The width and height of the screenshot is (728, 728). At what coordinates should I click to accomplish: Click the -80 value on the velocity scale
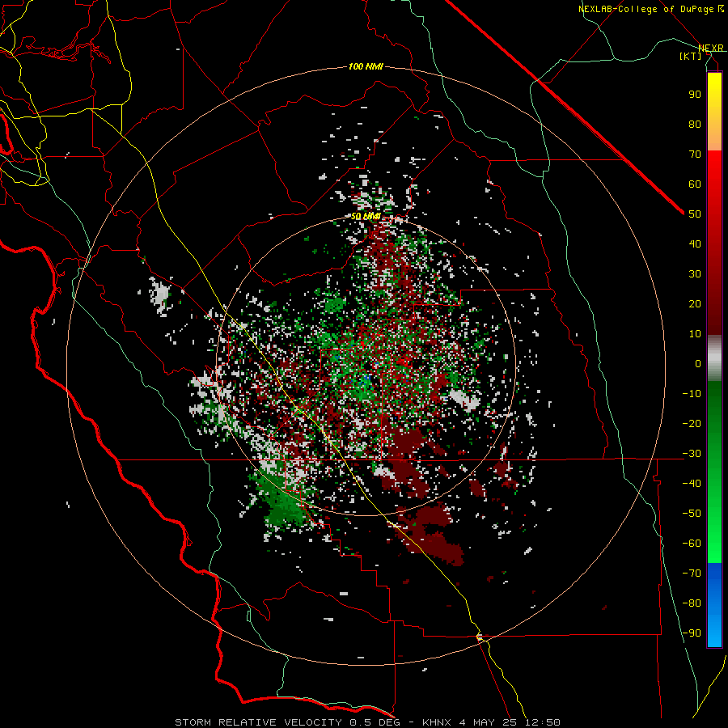coord(692,603)
